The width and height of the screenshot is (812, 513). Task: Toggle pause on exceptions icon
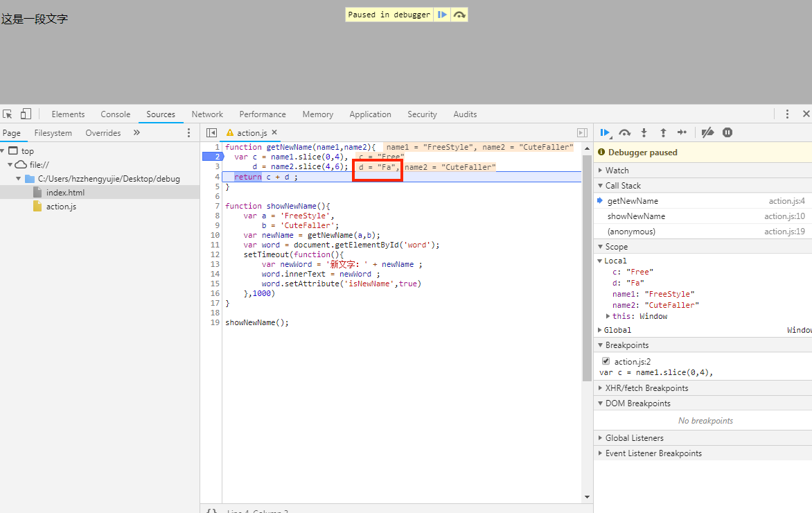click(727, 132)
